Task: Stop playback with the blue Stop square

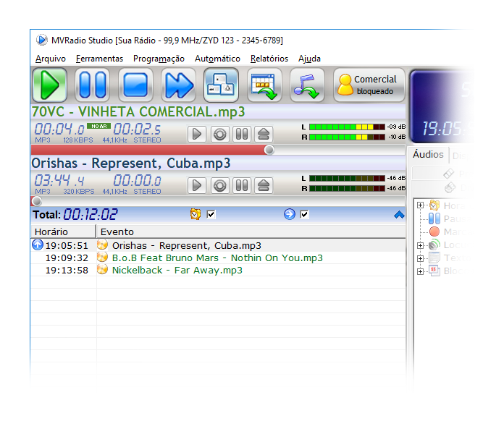Action: coord(135,85)
